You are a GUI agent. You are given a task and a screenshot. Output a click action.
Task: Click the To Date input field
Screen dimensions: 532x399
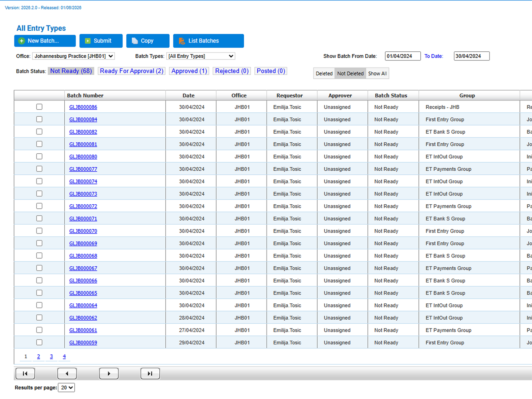pyautogui.click(x=471, y=56)
